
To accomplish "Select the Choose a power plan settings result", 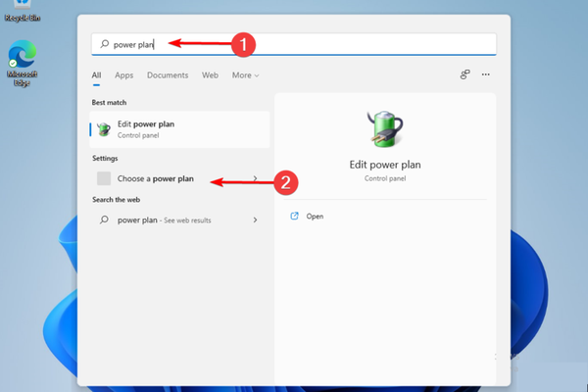I will click(159, 179).
